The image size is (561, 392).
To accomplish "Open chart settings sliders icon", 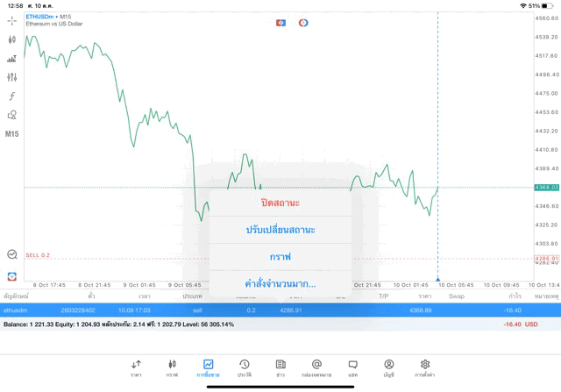I will tap(12, 77).
